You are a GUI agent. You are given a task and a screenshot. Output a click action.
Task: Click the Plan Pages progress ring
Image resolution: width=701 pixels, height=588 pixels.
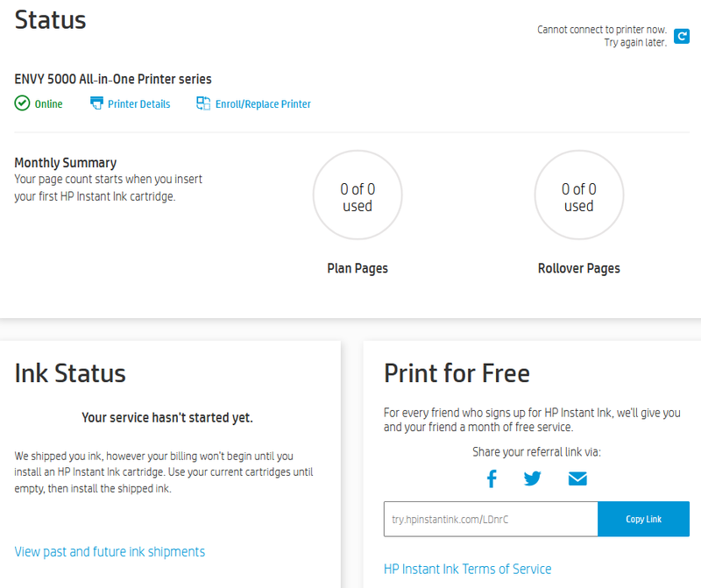(358, 195)
